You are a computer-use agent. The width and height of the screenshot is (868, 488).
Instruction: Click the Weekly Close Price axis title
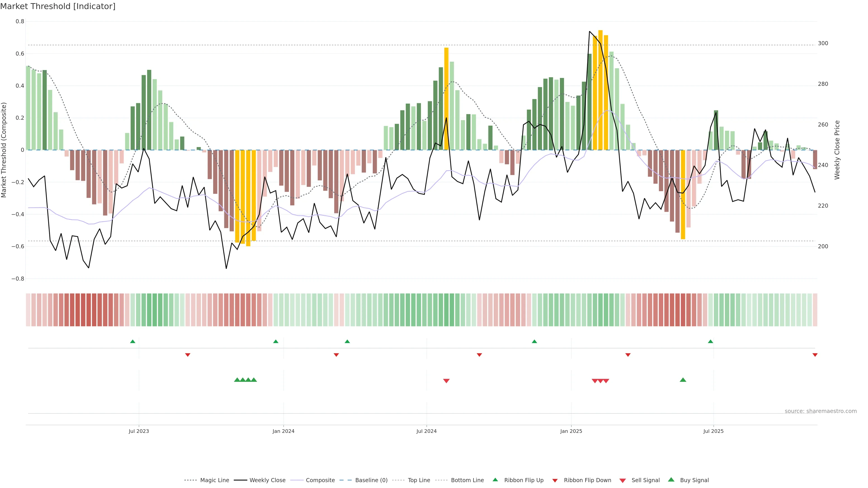[837, 150]
